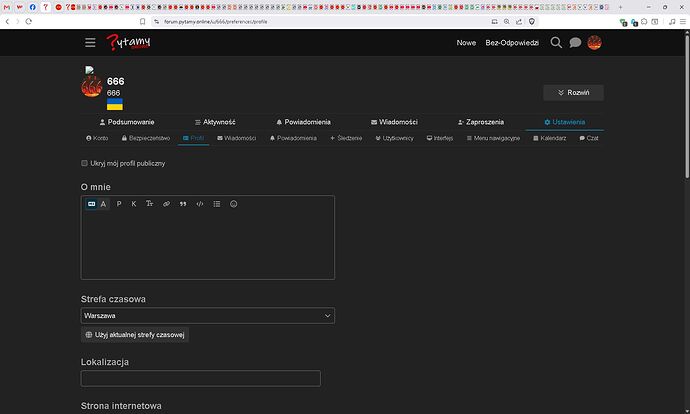
Task: Insert a quote block in the editor
Action: coord(183,204)
